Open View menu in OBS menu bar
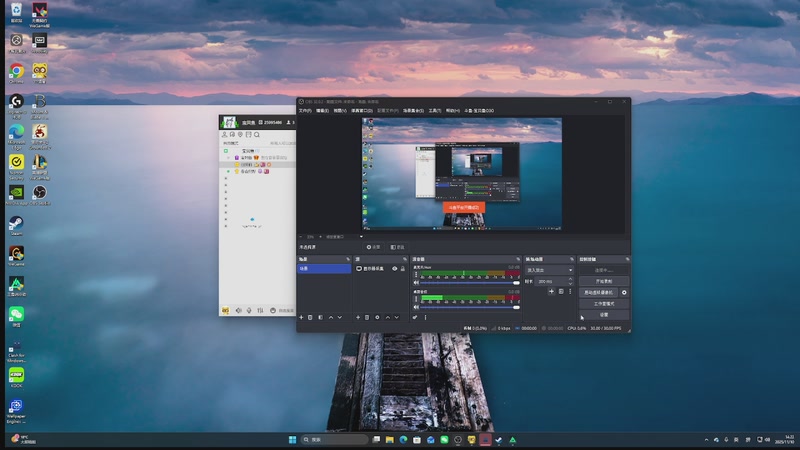800x450 pixels. (340, 111)
